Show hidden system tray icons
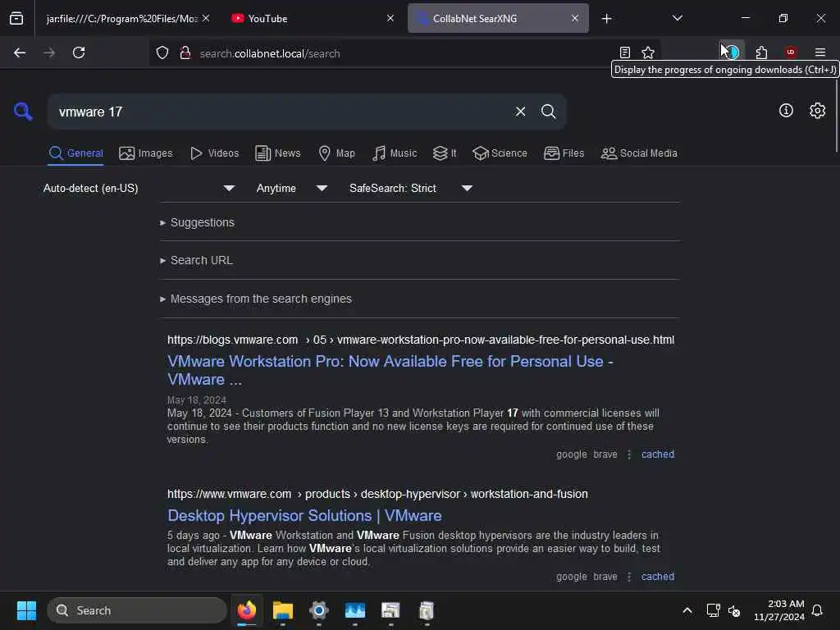 (x=687, y=610)
